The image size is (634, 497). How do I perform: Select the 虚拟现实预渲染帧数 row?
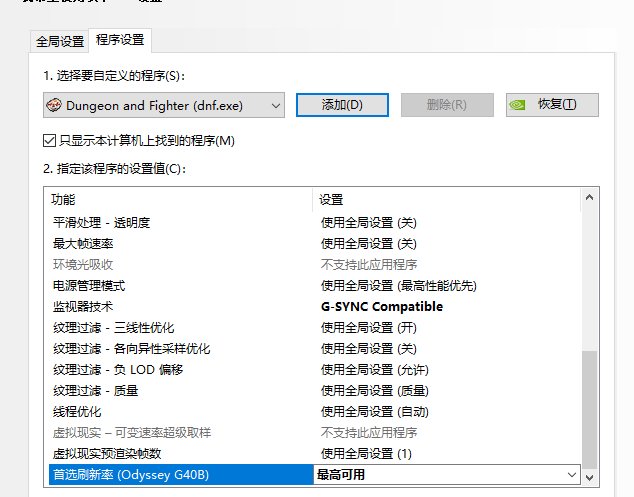pos(315,454)
